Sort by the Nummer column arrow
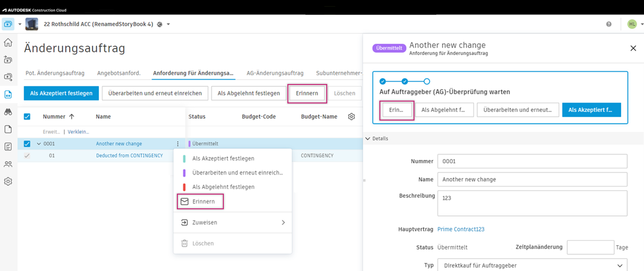This screenshot has height=271, width=644. click(x=72, y=116)
